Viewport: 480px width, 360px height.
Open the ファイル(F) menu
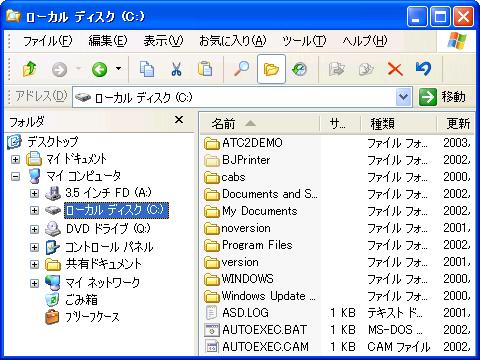(48, 41)
